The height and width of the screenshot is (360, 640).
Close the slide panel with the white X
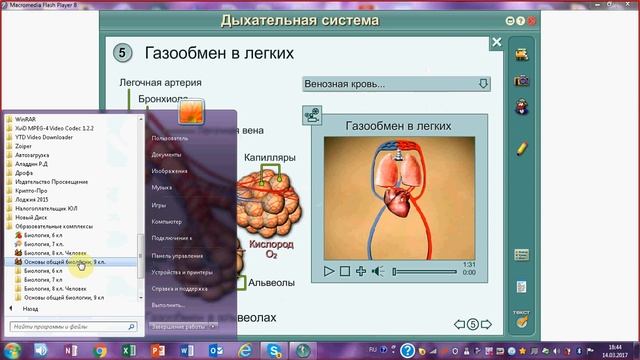point(496,42)
